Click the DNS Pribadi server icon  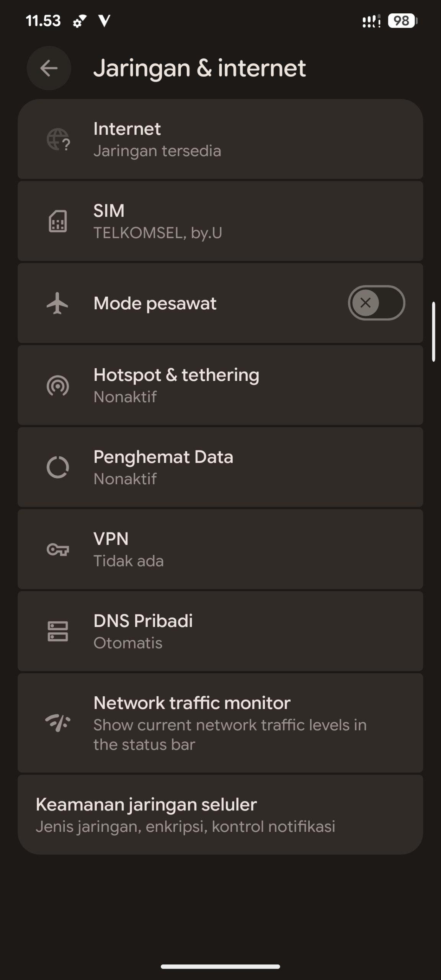click(x=58, y=631)
